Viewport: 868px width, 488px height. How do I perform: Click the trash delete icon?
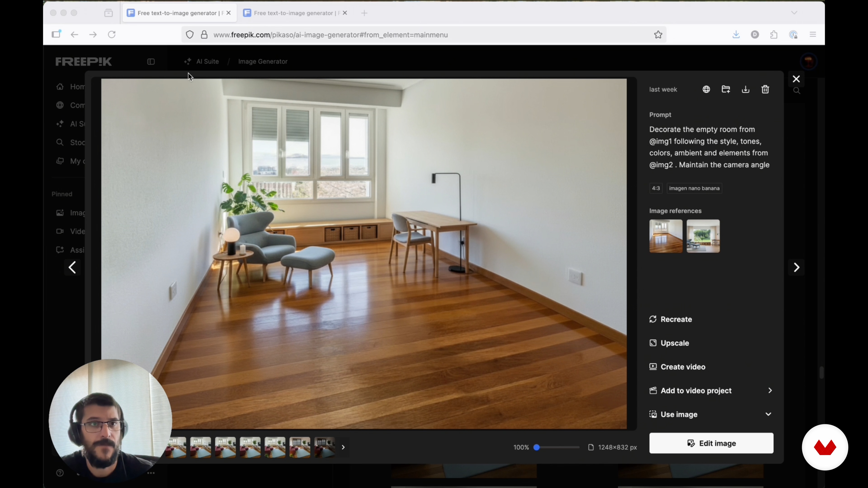(x=765, y=89)
